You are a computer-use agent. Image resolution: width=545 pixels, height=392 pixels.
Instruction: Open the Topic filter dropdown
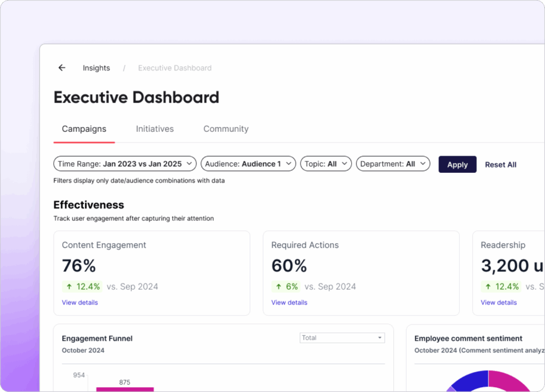pos(326,164)
